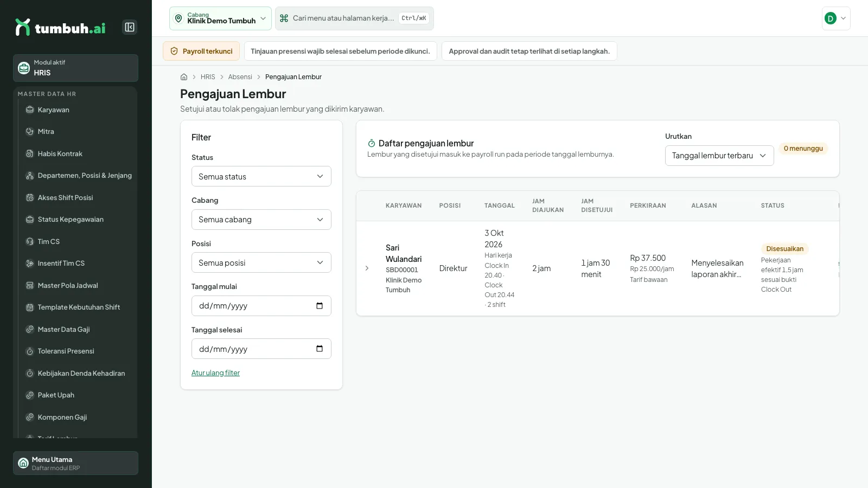
Task: Click the Master Pola Jadwal icon
Action: (30, 285)
